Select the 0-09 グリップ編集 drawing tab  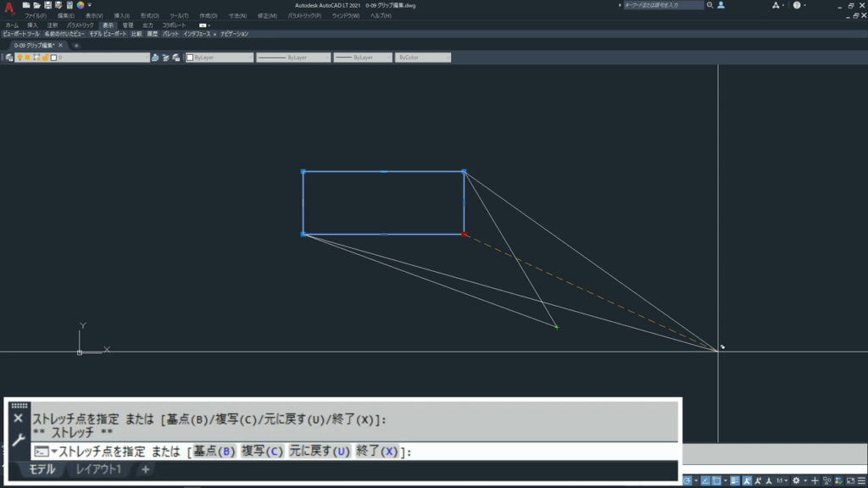point(34,46)
